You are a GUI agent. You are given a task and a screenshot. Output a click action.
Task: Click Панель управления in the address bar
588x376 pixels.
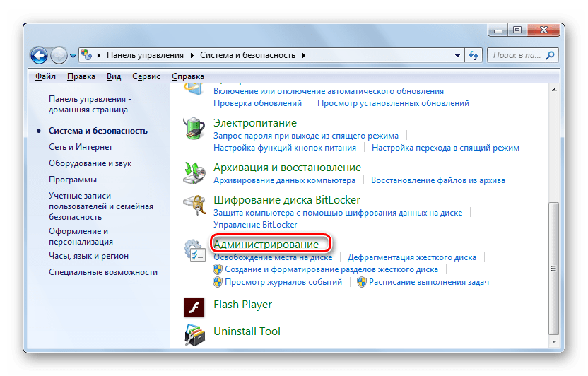point(145,55)
